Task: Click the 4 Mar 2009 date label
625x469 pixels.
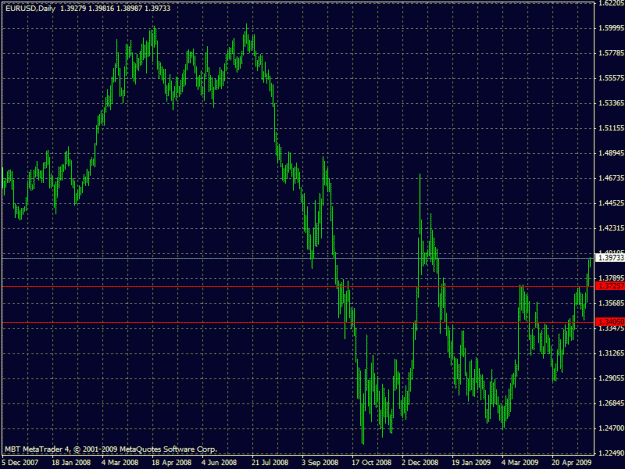Action: (520, 463)
